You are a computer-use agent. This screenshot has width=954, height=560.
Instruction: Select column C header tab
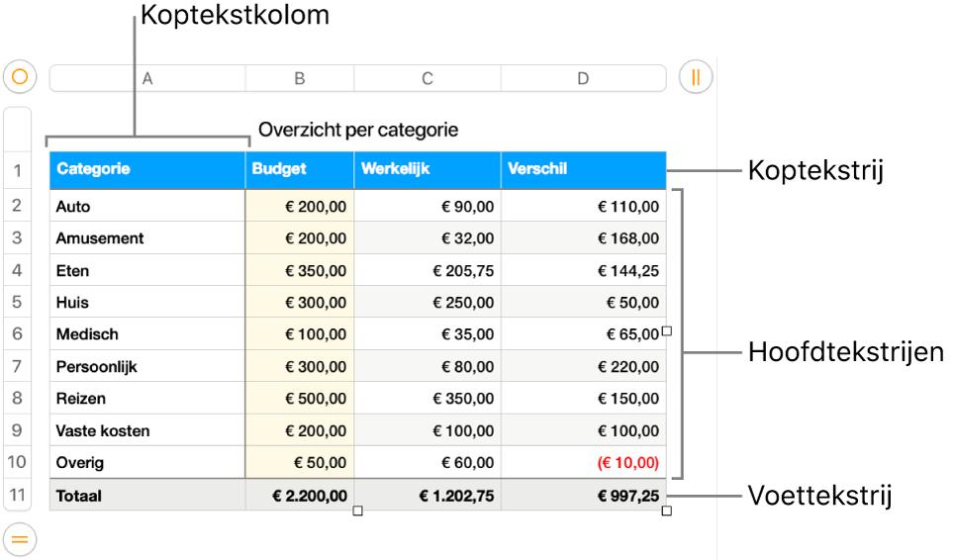(x=427, y=78)
